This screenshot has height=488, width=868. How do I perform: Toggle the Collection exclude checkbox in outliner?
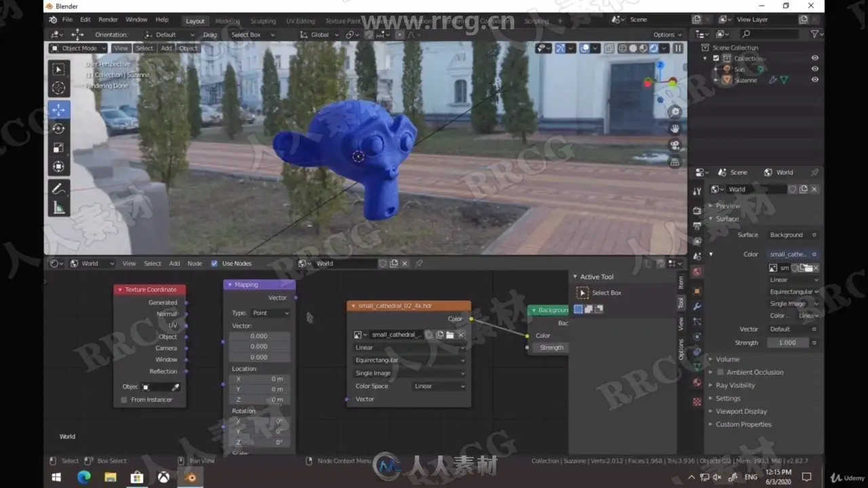(716, 58)
